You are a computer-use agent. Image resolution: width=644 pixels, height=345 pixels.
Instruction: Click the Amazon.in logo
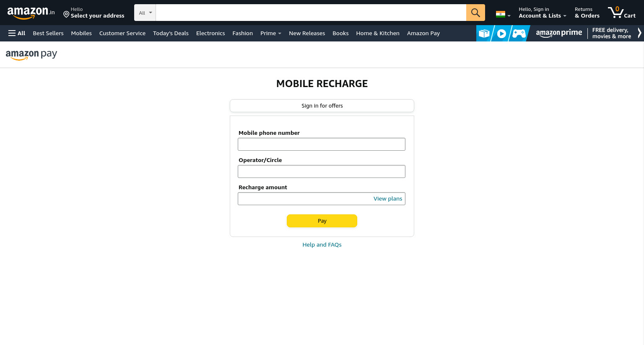tap(31, 13)
